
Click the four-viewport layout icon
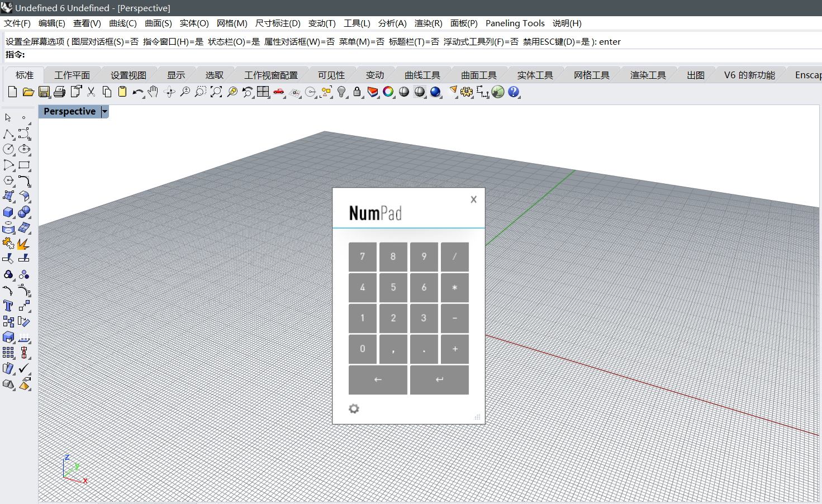[263, 92]
